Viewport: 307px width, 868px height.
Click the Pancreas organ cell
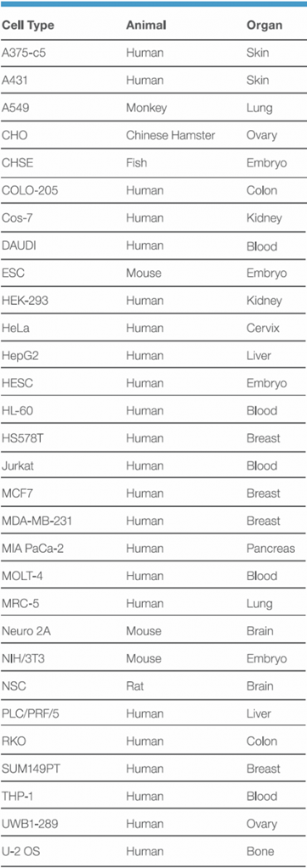271,548
